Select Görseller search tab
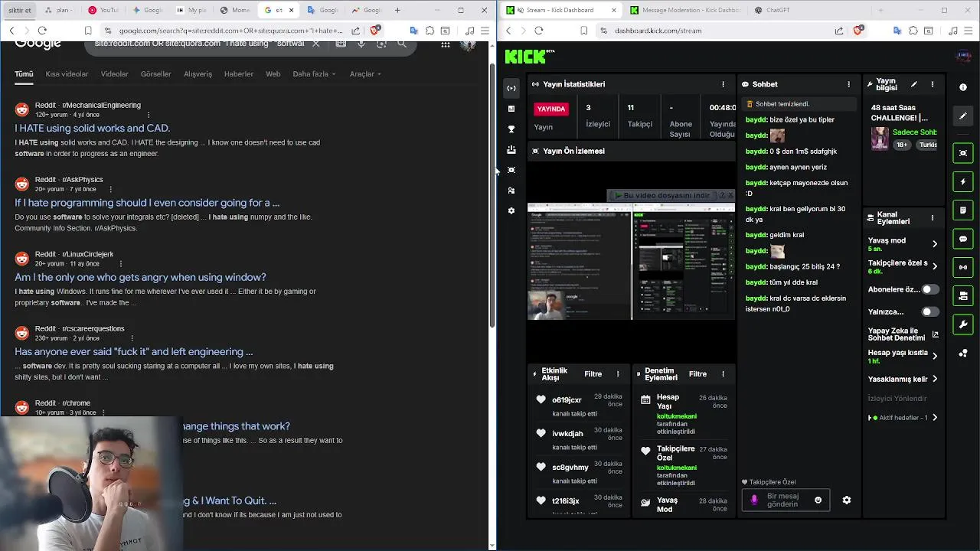Screen dimensions: 980x551 click(x=156, y=74)
